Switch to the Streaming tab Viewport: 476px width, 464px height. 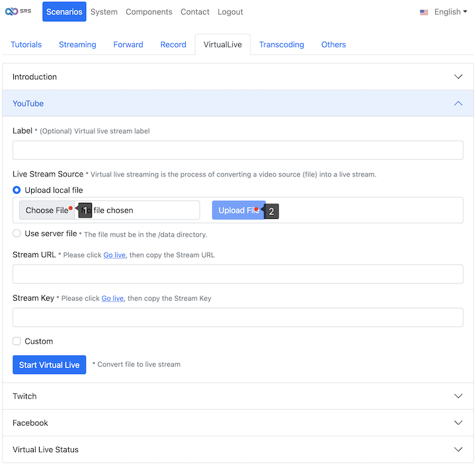(x=77, y=44)
